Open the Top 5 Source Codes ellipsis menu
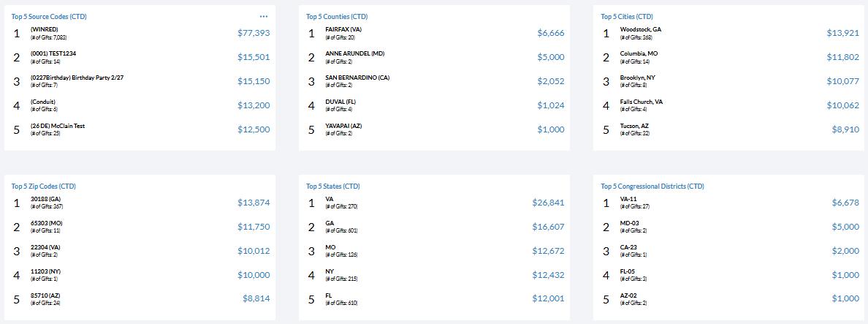Image resolution: width=868 pixels, height=324 pixels. click(x=264, y=17)
